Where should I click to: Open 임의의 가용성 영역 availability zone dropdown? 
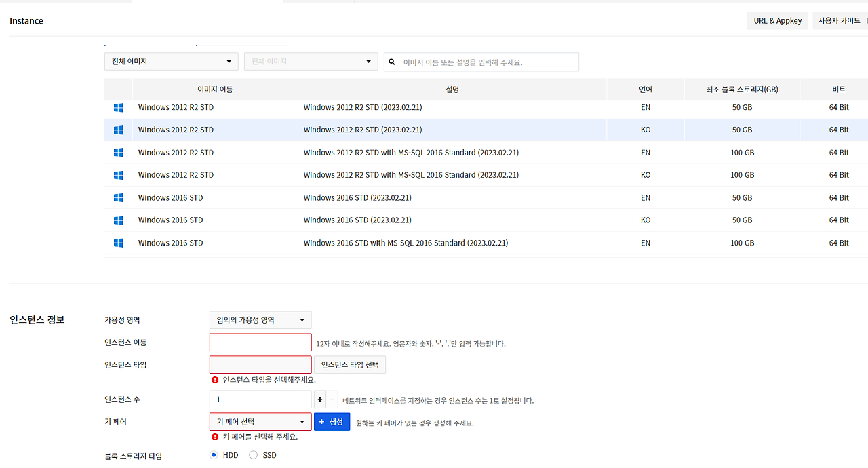coord(260,320)
